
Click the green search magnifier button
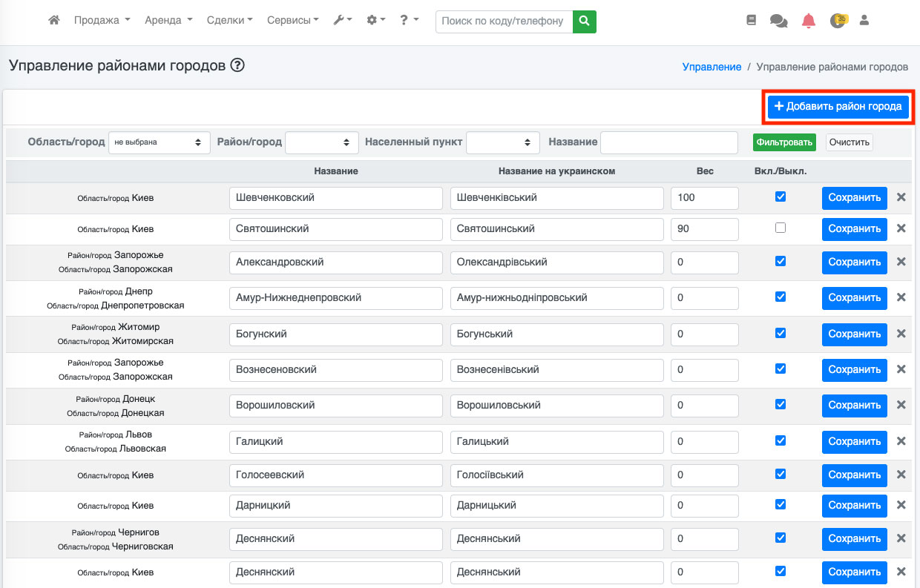(585, 21)
